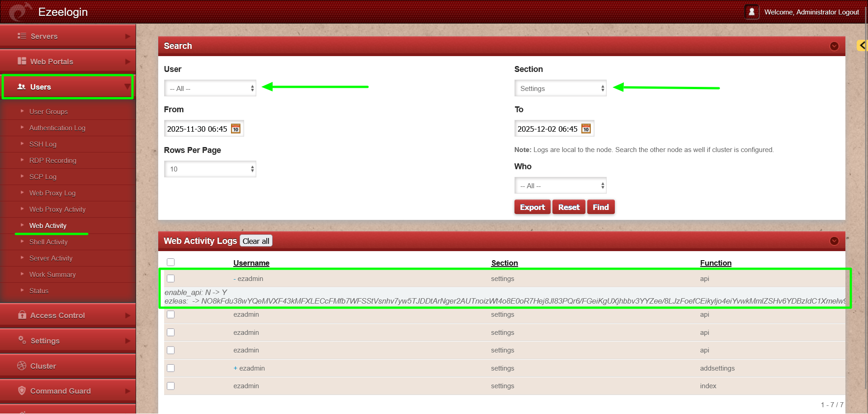Open the Rows Per Page dropdown
The width and height of the screenshot is (868, 414).
point(210,169)
